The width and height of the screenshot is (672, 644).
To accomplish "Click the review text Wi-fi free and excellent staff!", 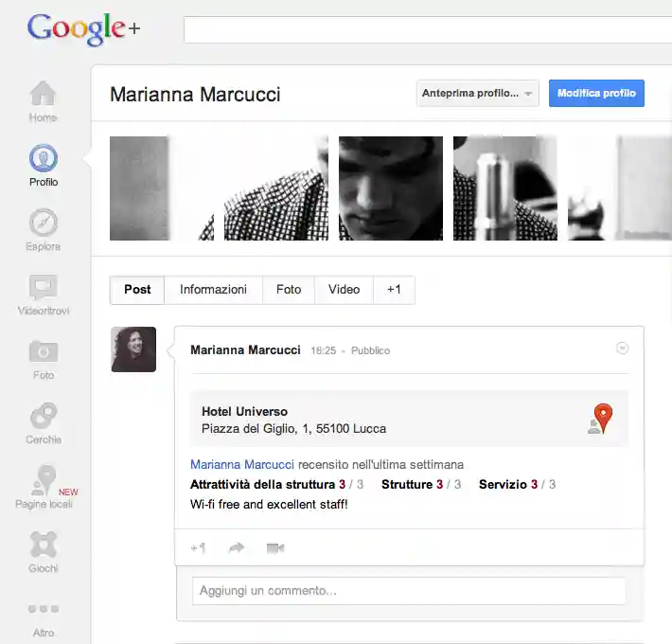I will point(269,505).
